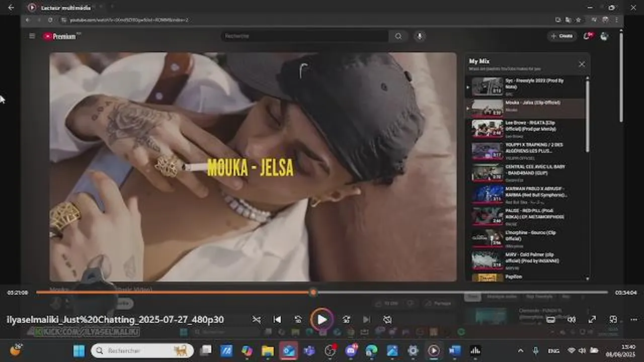Open the mini player view
Viewport: 644px width, 362px height.
(613, 319)
